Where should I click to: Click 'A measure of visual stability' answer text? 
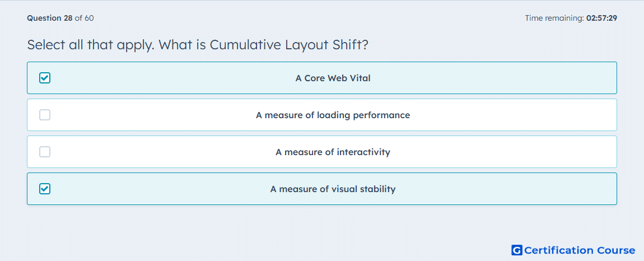(x=333, y=189)
